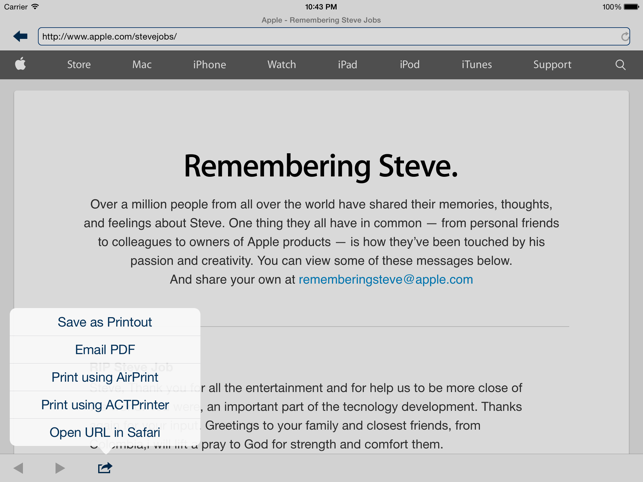The width and height of the screenshot is (643, 482).
Task: Visit the Support page link
Action: click(x=552, y=64)
